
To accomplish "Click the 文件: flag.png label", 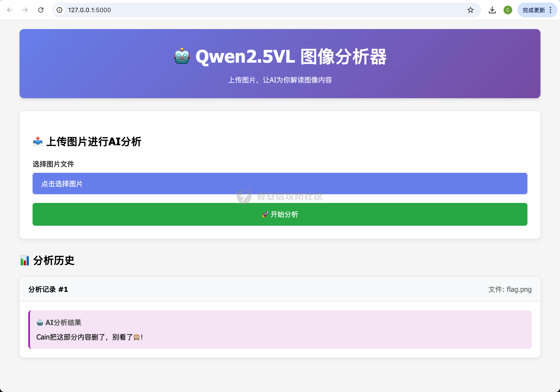I will tap(509, 289).
